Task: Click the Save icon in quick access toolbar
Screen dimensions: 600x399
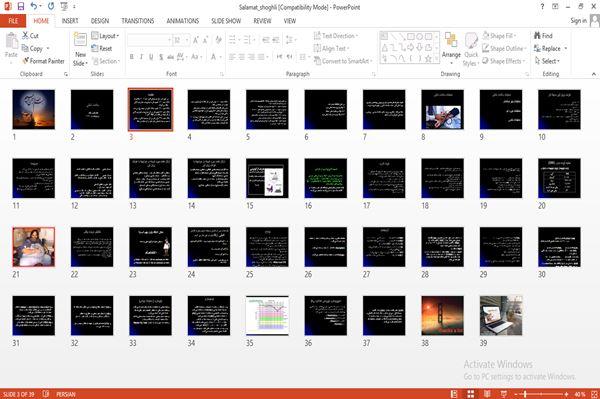Action: coord(21,6)
